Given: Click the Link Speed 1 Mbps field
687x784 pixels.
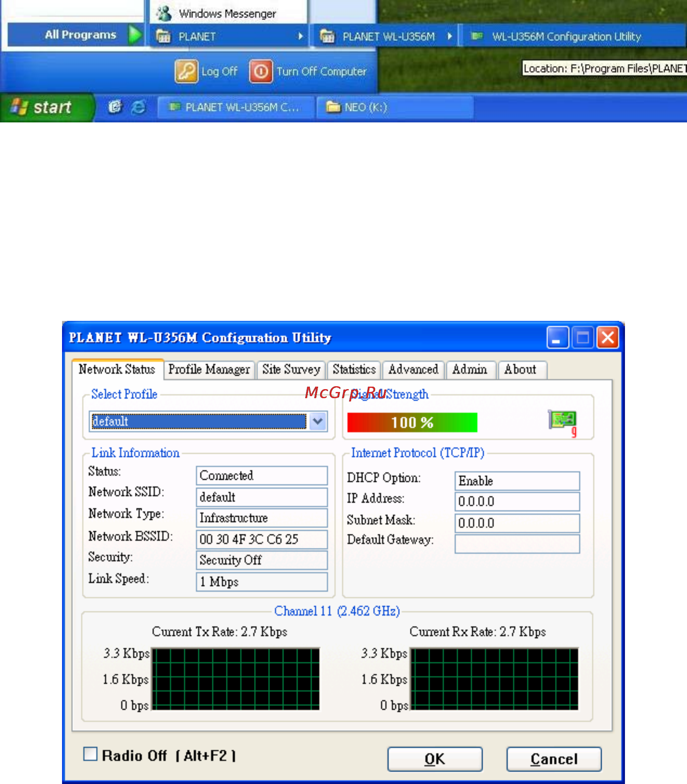Looking at the screenshot, I should 262,582.
